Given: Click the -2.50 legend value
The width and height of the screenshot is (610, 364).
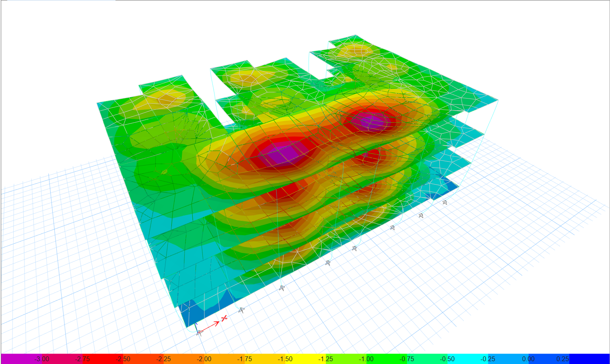Looking at the screenshot, I should click(123, 359).
